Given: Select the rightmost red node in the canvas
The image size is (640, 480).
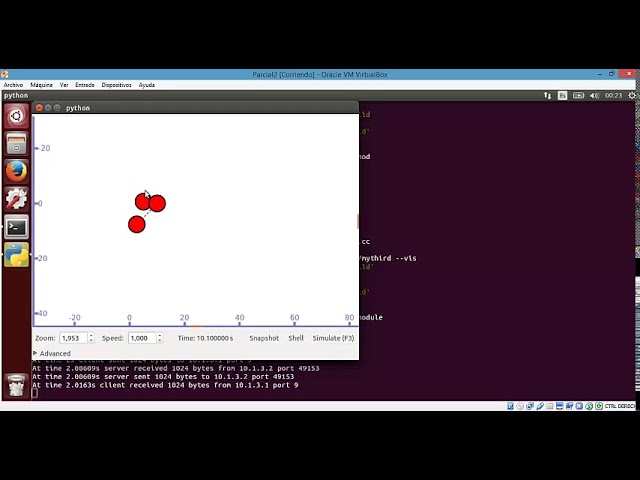Looking at the screenshot, I should [157, 203].
